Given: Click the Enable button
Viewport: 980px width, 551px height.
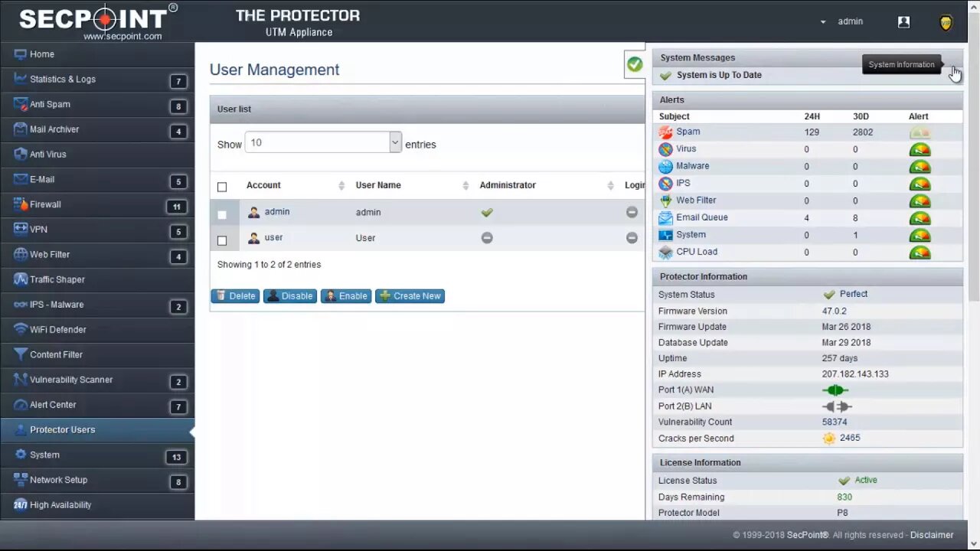Looking at the screenshot, I should coord(346,296).
